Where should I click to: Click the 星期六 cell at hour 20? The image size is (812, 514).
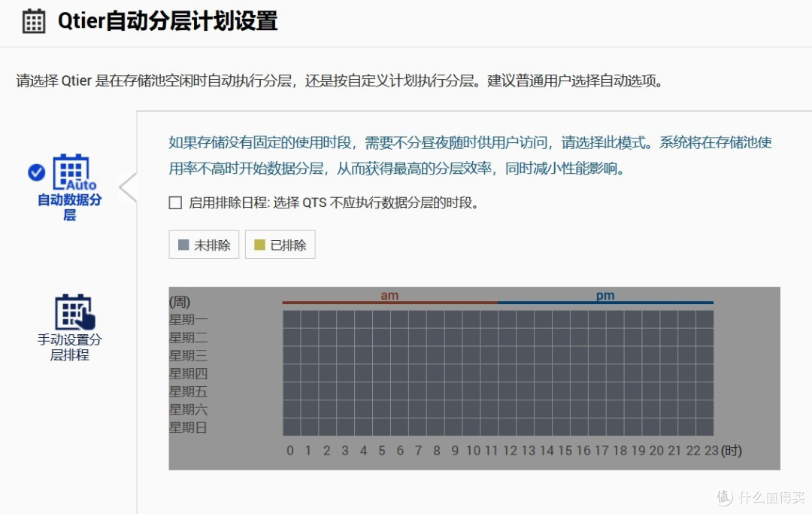[651, 409]
